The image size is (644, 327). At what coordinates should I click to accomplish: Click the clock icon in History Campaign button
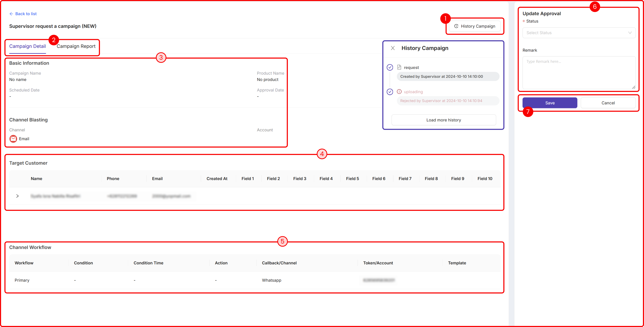(x=456, y=26)
